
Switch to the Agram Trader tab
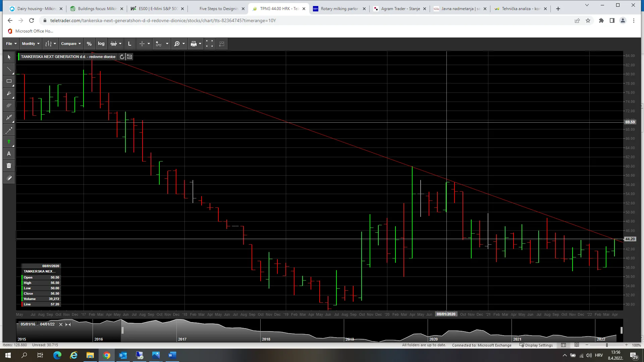click(400, 9)
